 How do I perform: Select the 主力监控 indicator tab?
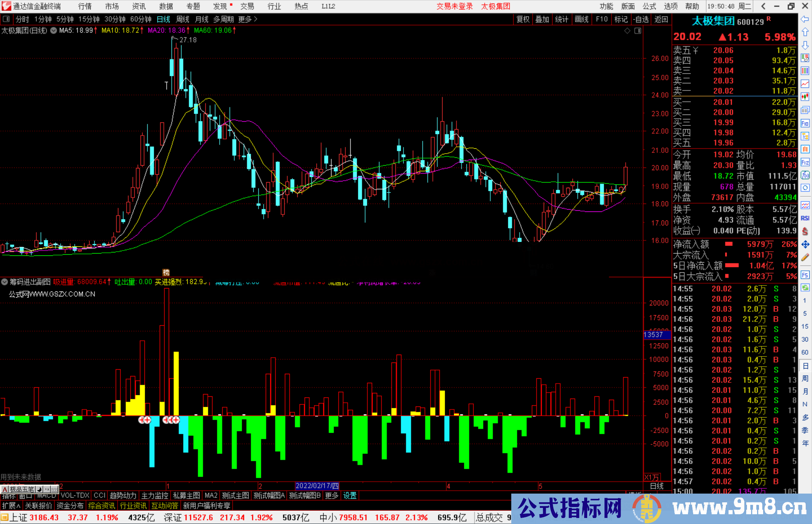(x=155, y=495)
